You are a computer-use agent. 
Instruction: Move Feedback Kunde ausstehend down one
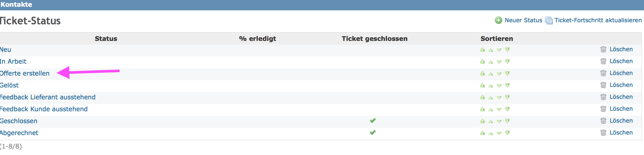[x=499, y=109]
